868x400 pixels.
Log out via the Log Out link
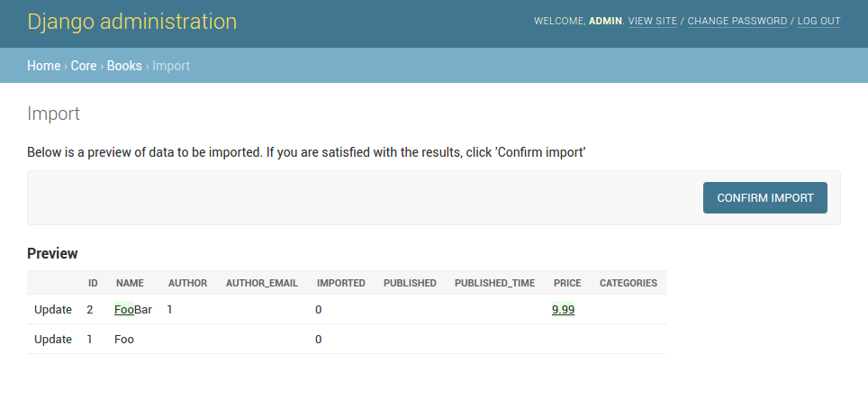tap(818, 21)
